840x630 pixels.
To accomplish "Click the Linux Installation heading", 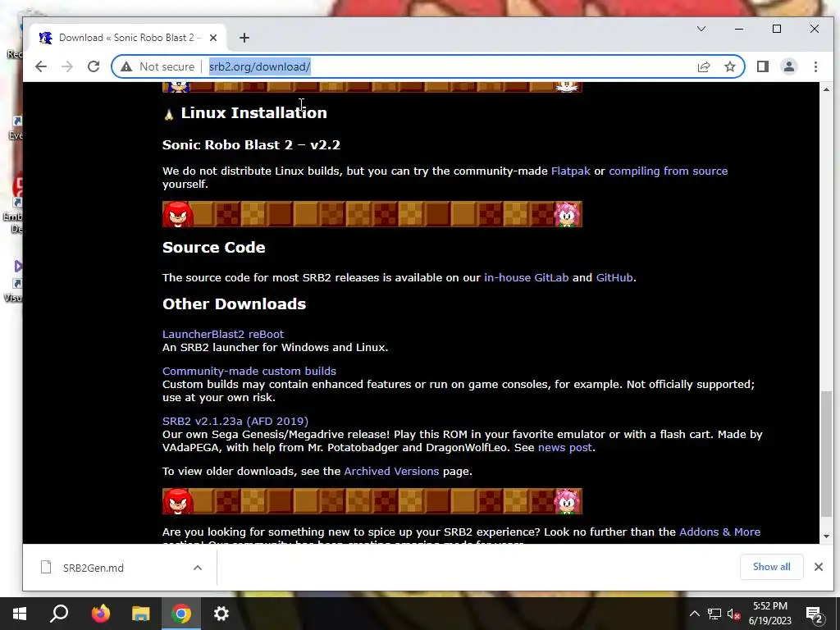I will coord(254,113).
